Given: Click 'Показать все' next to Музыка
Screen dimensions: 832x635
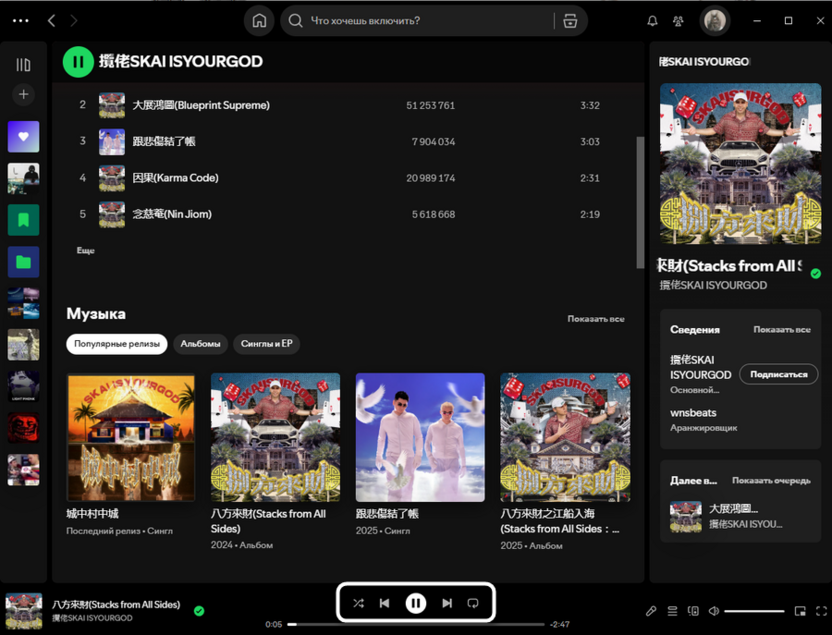Looking at the screenshot, I should tap(595, 318).
